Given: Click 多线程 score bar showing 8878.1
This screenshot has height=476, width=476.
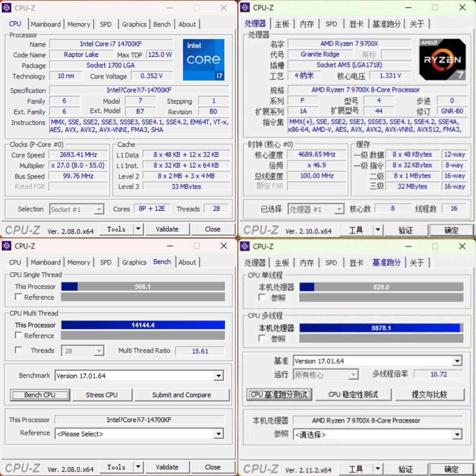Looking at the screenshot, I should tap(381, 328).
